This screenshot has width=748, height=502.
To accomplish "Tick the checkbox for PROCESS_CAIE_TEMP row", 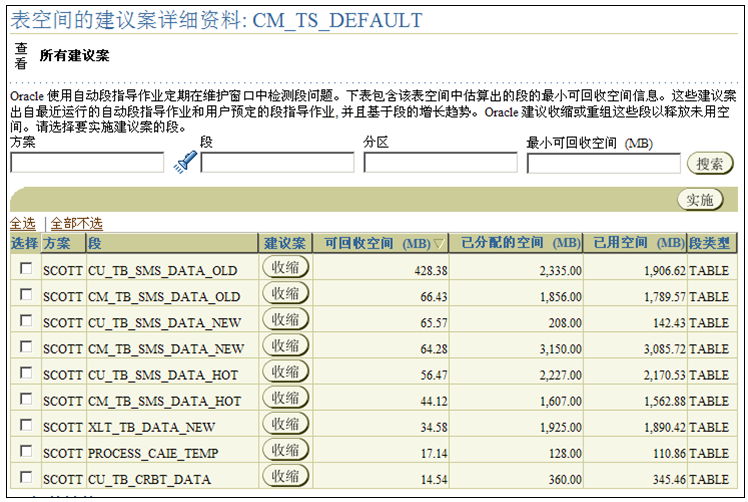I will (26, 451).
